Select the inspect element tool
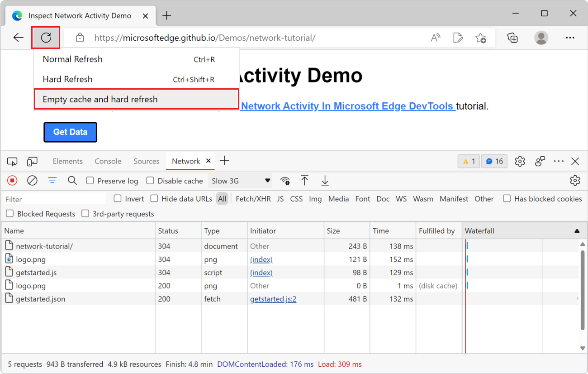588x374 pixels. tap(12, 161)
